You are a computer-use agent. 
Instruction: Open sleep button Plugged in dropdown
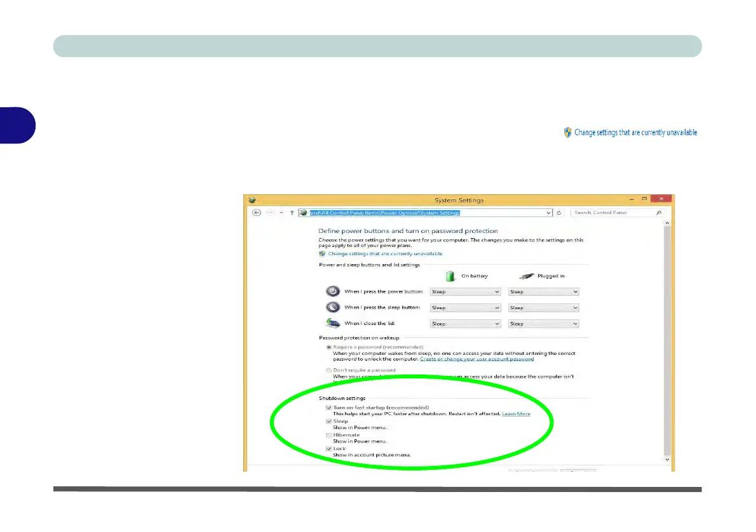543,307
